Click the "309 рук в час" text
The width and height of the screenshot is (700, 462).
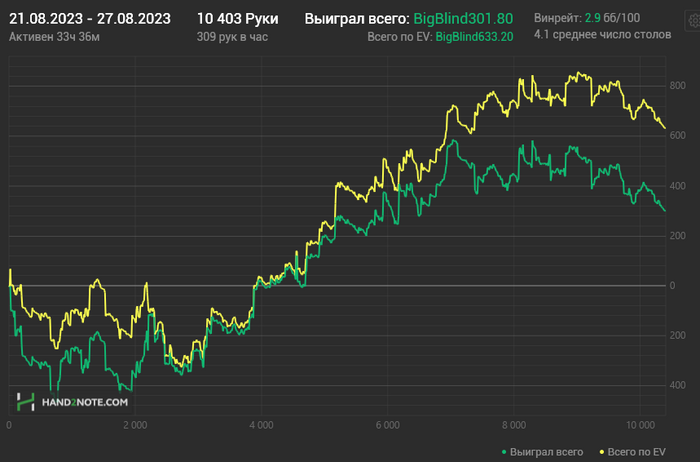[232, 37]
